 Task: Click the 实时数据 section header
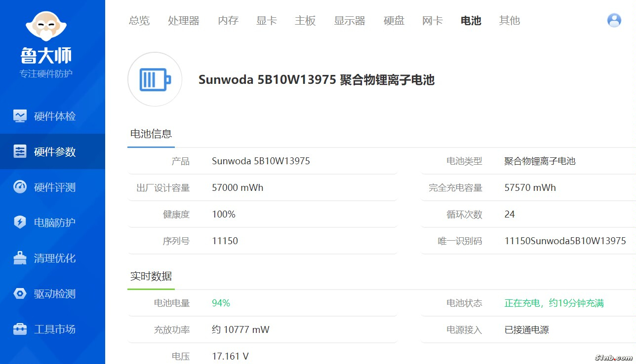pos(151,276)
